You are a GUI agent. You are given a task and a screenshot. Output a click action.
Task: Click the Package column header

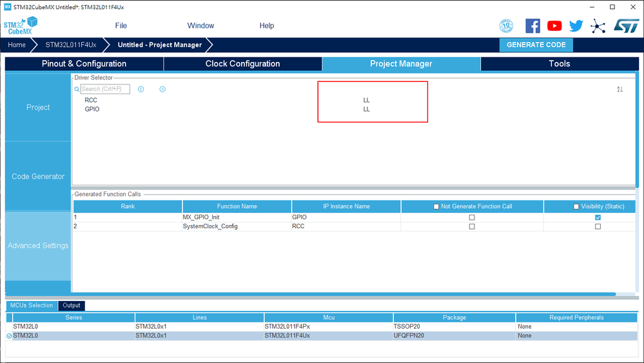(x=454, y=317)
